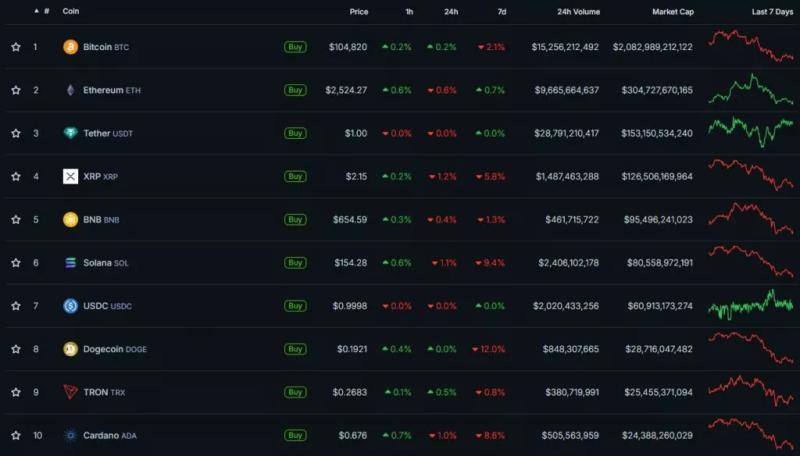Click the Solana logo icon

click(x=70, y=263)
